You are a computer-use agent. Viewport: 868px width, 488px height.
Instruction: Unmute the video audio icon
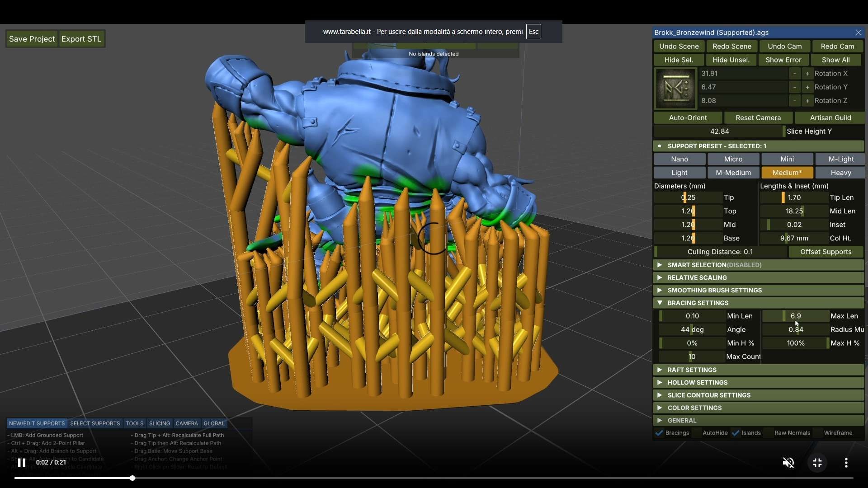(x=788, y=462)
